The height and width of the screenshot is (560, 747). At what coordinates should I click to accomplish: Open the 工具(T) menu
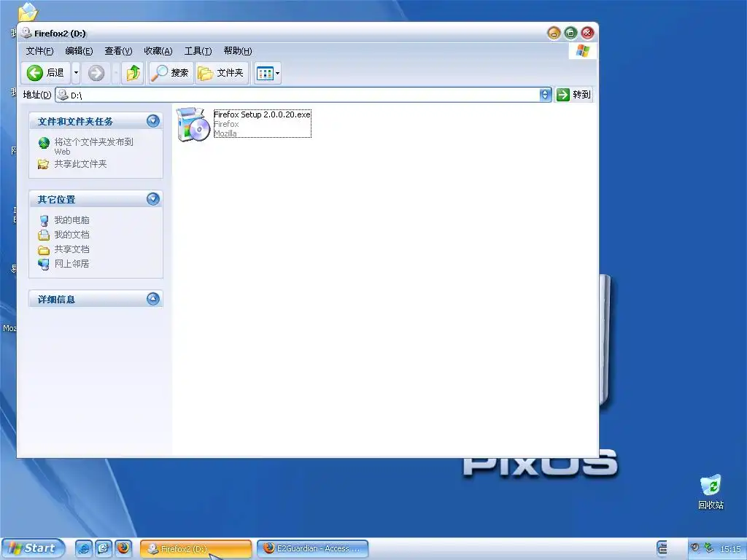pyautogui.click(x=198, y=51)
